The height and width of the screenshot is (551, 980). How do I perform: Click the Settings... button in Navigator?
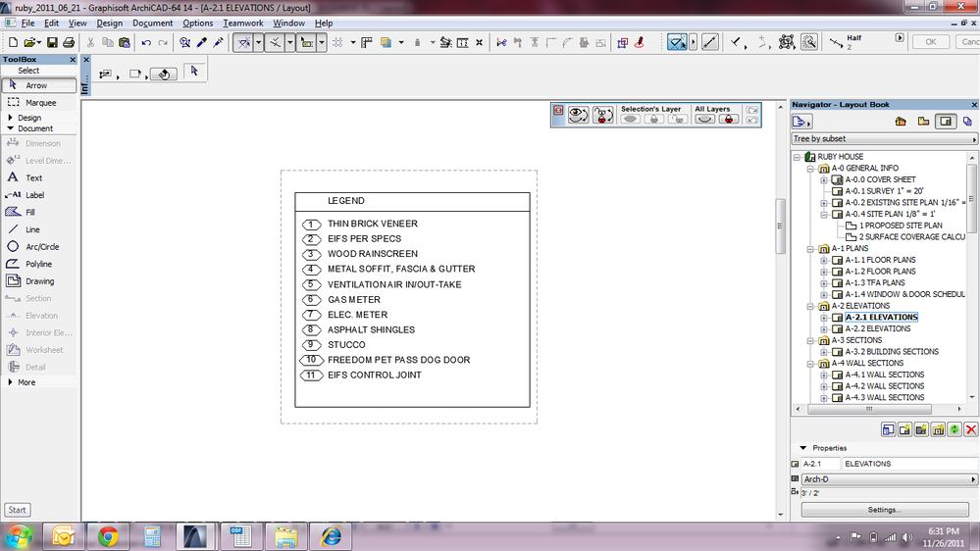(885, 510)
